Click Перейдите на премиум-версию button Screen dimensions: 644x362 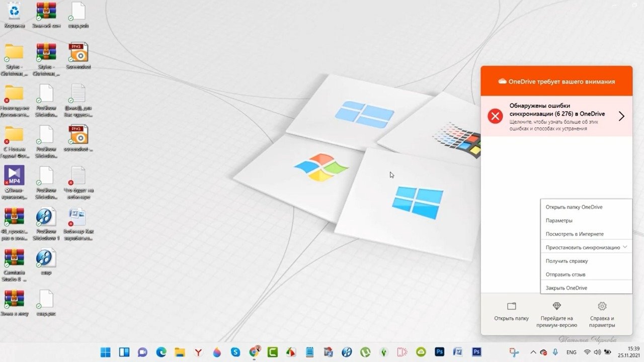556,314
